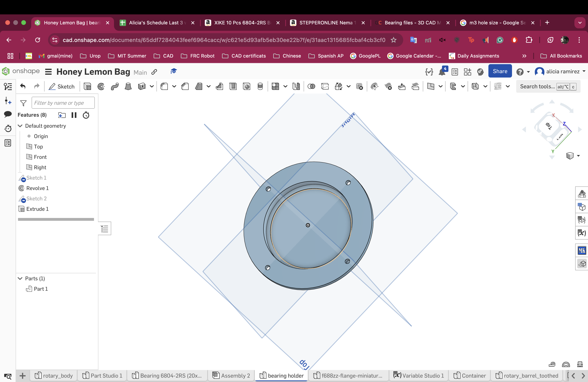Click the Boolean tool icon
The height and width of the screenshot is (382, 588).
(311, 87)
